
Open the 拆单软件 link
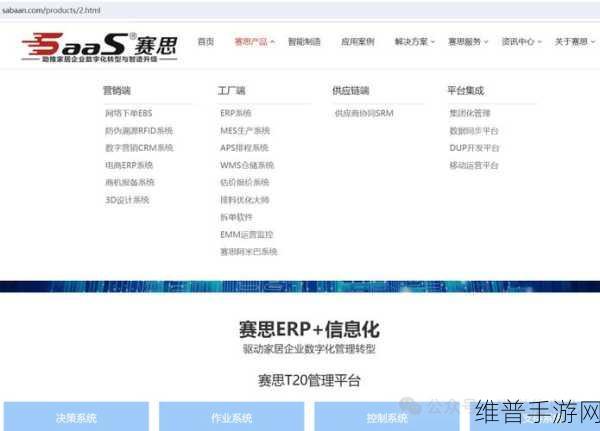coord(236,217)
